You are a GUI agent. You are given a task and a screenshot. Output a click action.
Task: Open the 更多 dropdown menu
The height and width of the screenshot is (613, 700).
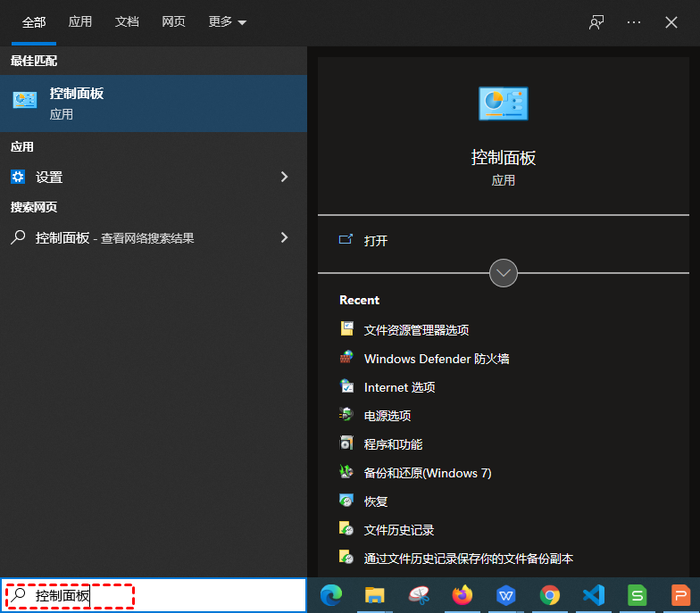click(227, 21)
